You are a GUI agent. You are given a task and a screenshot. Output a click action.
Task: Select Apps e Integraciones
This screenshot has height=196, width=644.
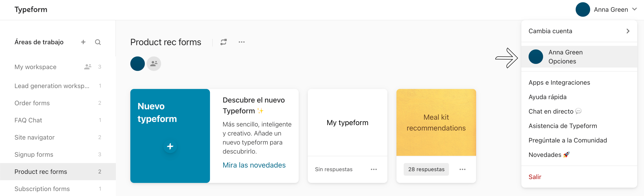[559, 82]
